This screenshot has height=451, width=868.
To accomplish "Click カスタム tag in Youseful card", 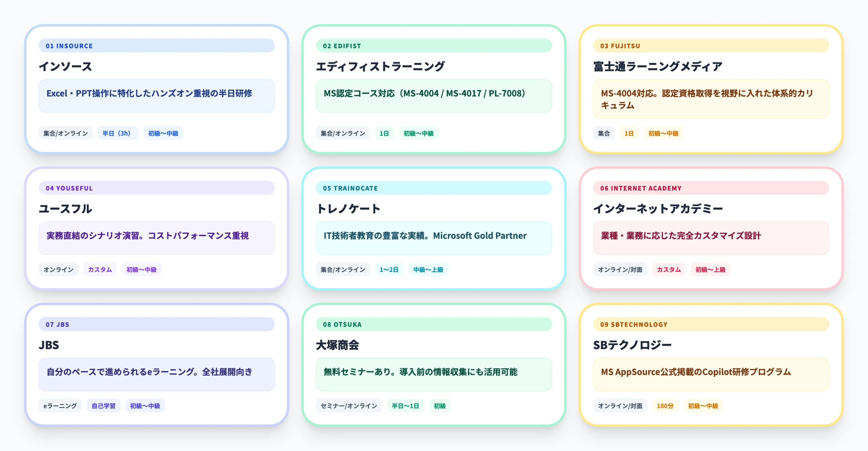I will pyautogui.click(x=100, y=269).
